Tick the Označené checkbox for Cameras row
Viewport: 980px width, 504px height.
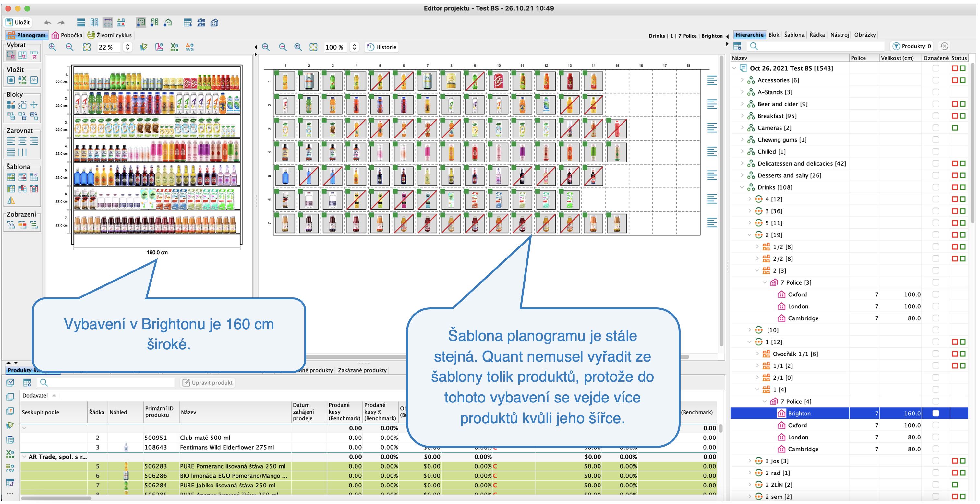(x=936, y=128)
